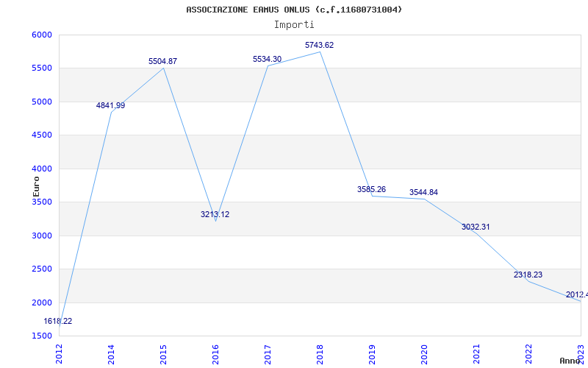Click x-axis year 2022

click(x=528, y=353)
